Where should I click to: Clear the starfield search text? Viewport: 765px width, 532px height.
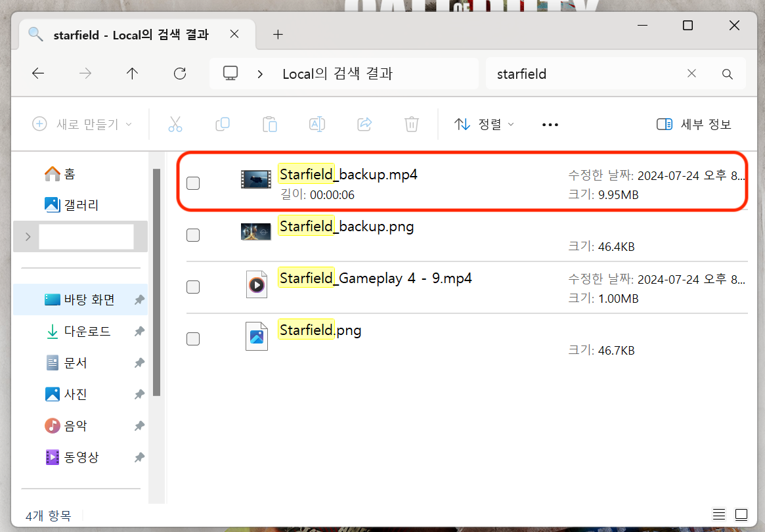(691, 74)
